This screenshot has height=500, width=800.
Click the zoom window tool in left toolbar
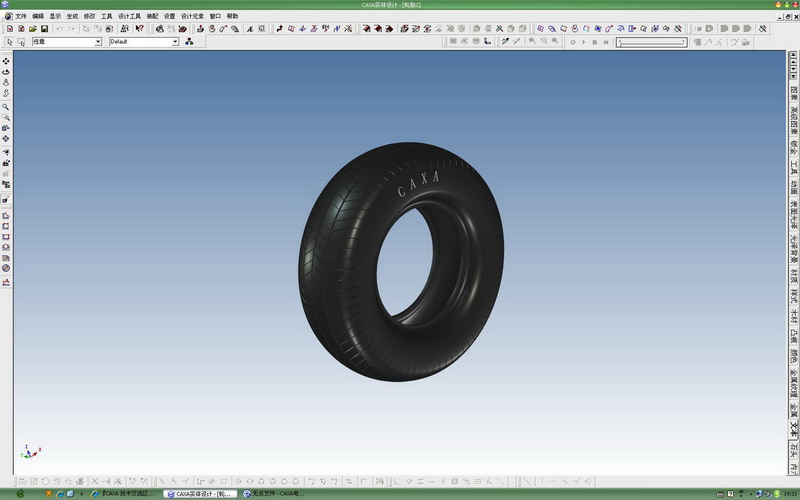tap(6, 118)
